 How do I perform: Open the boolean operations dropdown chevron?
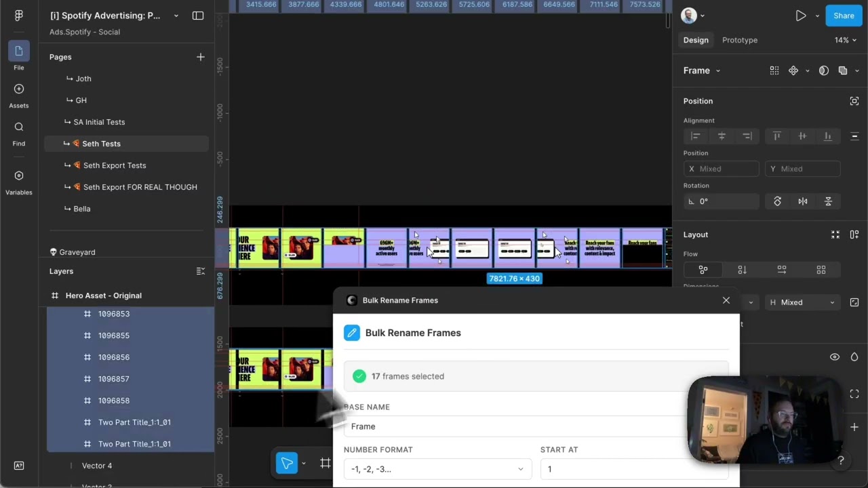(x=857, y=70)
